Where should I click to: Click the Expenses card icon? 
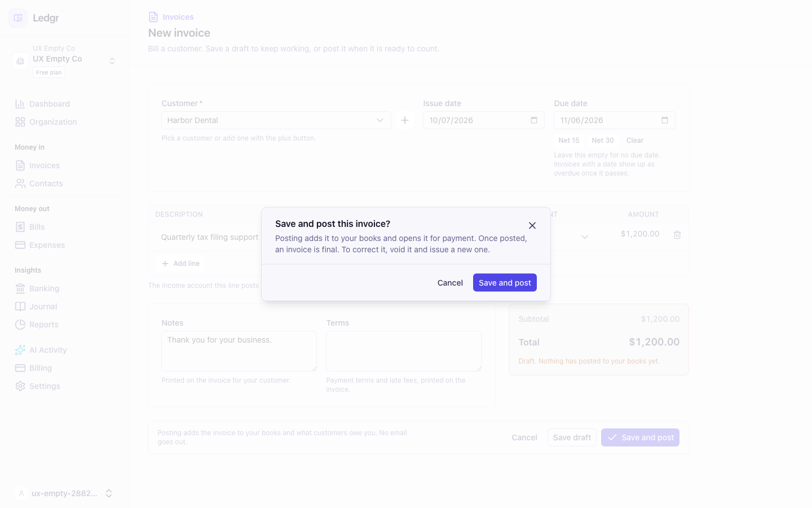tap(20, 245)
